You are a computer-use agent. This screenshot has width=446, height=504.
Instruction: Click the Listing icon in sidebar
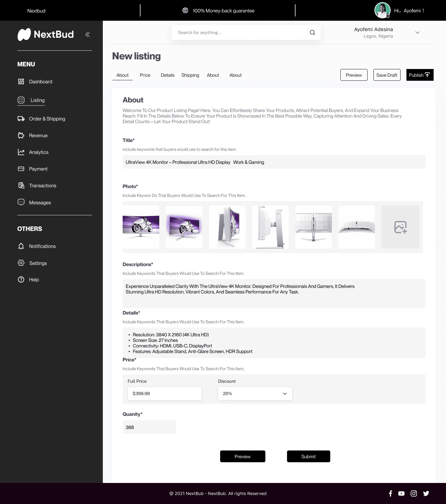(21, 100)
